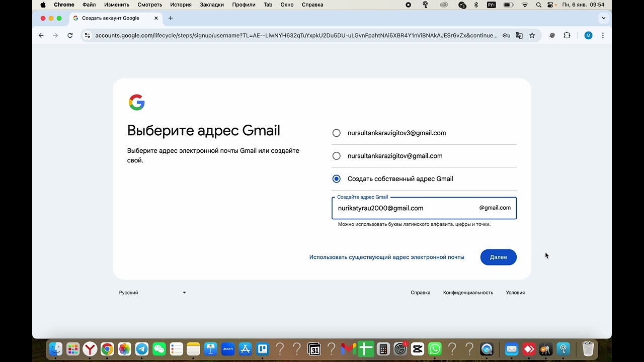The image size is (644, 362).
Task: Click the address bar URL
Action: [x=296, y=36]
